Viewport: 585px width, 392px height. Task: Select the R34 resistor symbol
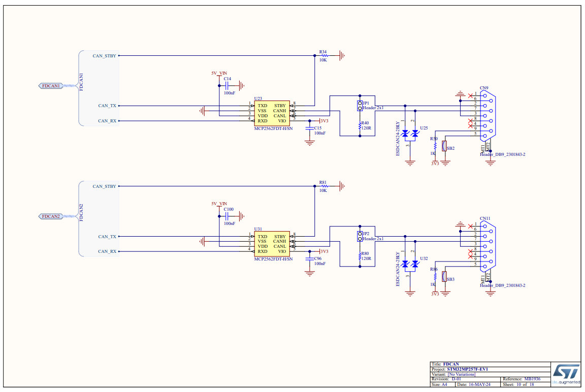click(x=324, y=55)
